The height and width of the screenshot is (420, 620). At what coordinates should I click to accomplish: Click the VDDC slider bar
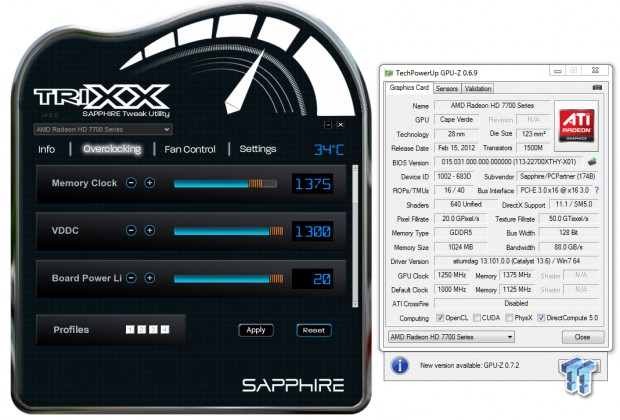(229, 231)
